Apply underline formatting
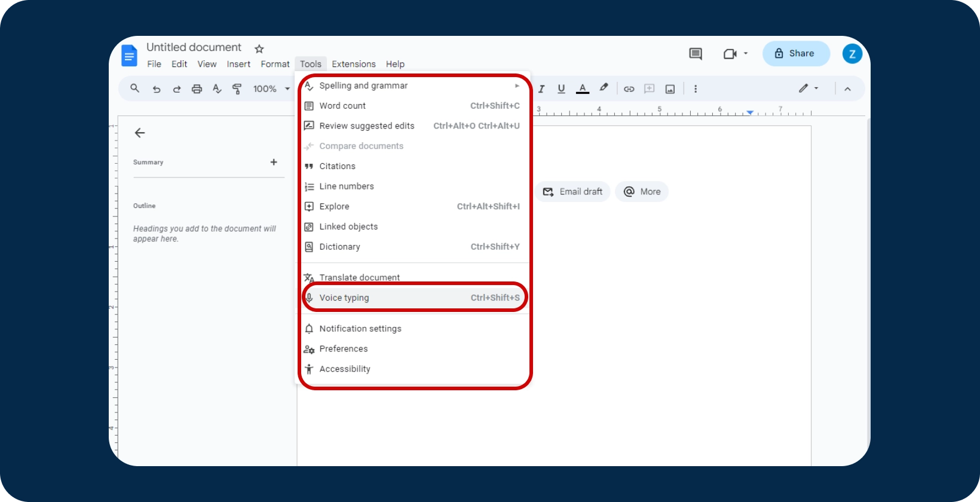 coord(561,89)
